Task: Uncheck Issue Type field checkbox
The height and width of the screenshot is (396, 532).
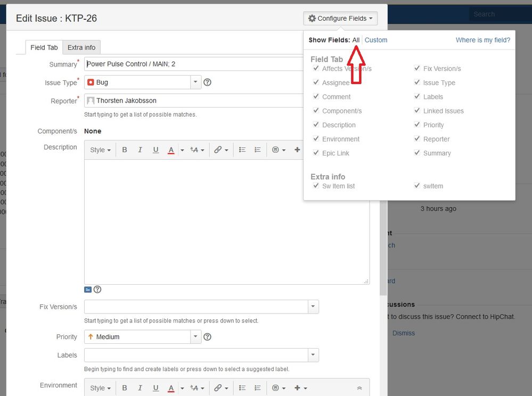Action: click(417, 82)
